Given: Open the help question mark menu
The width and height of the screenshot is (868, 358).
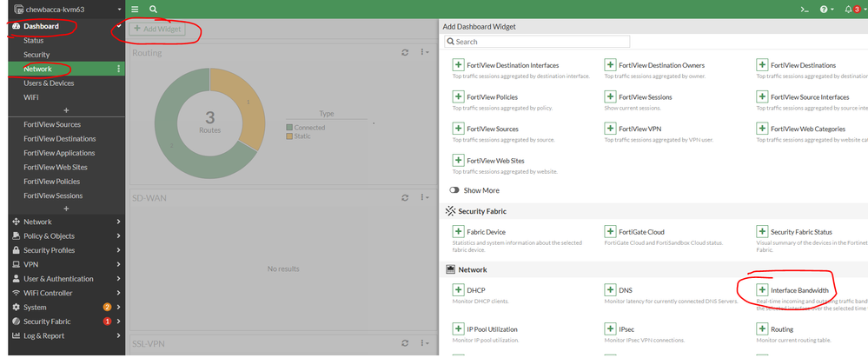Looking at the screenshot, I should pos(827,10).
